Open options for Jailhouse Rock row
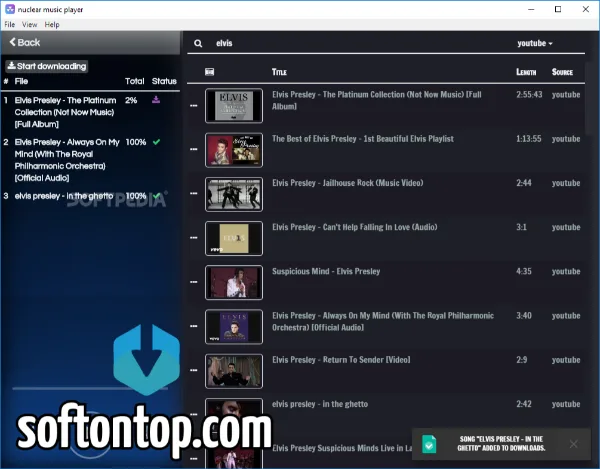Screen dimensions: 600x469 pos(194,194)
